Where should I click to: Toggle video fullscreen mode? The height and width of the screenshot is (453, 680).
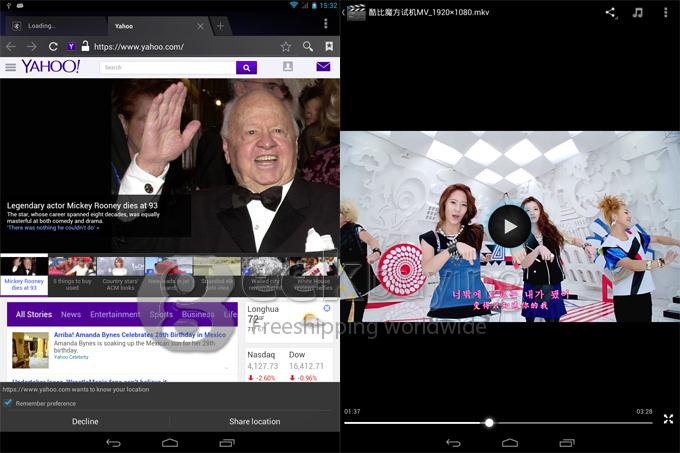[668, 419]
